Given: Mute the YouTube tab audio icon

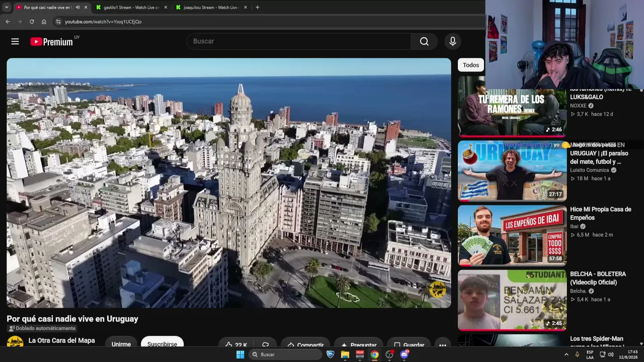Looking at the screenshot, I should pyautogui.click(x=77, y=8).
